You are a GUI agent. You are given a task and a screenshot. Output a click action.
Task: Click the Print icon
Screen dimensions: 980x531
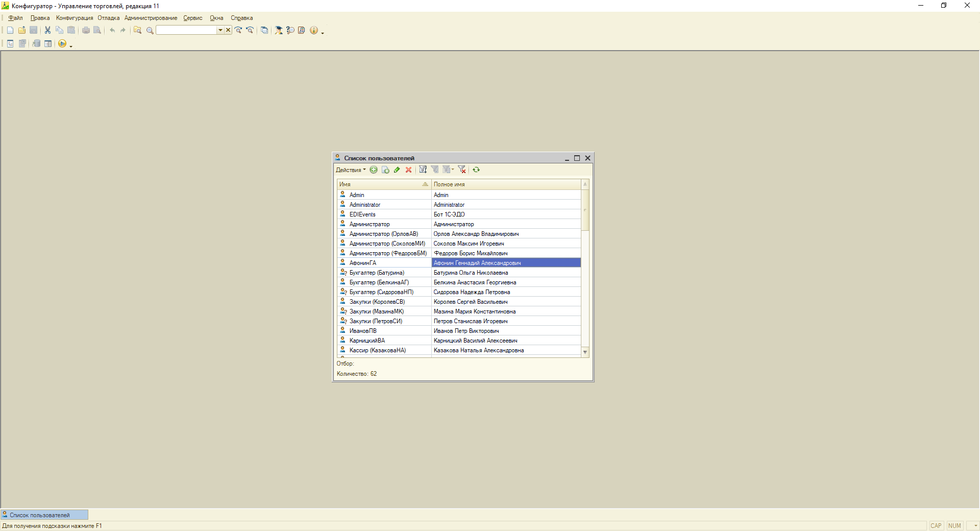pyautogui.click(x=86, y=30)
